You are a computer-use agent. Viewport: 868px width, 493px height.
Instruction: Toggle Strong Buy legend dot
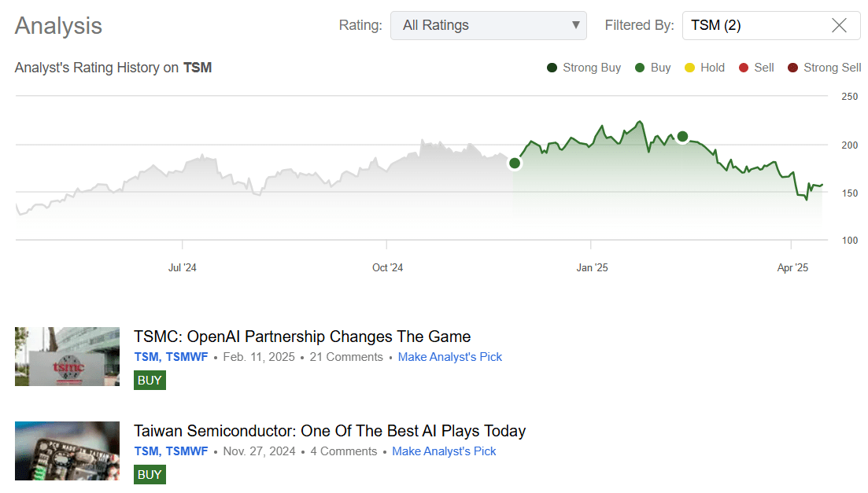[x=552, y=68]
